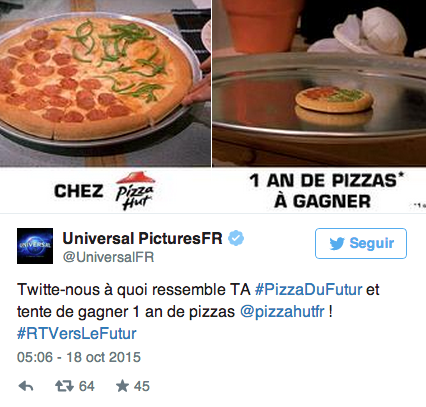Click the Twitter bird inside Seguir button
Image resolution: width=426 pixels, height=407 pixels.
coord(337,244)
